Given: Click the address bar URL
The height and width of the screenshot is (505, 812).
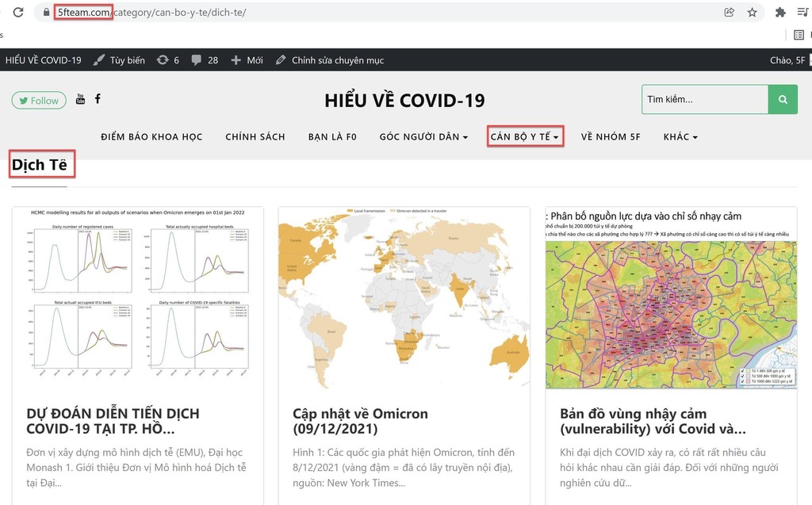Looking at the screenshot, I should [x=151, y=12].
